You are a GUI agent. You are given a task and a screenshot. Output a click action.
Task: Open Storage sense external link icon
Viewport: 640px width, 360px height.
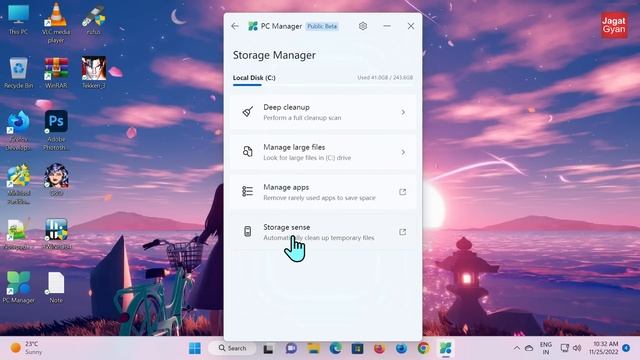[x=402, y=232]
